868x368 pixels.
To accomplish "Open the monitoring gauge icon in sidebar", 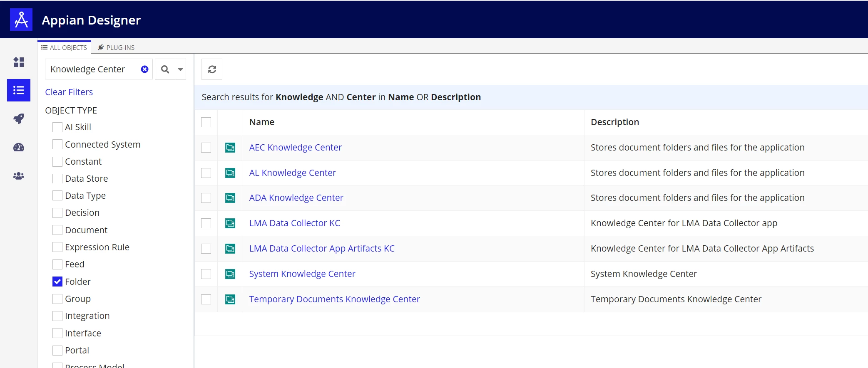I will click(x=19, y=147).
